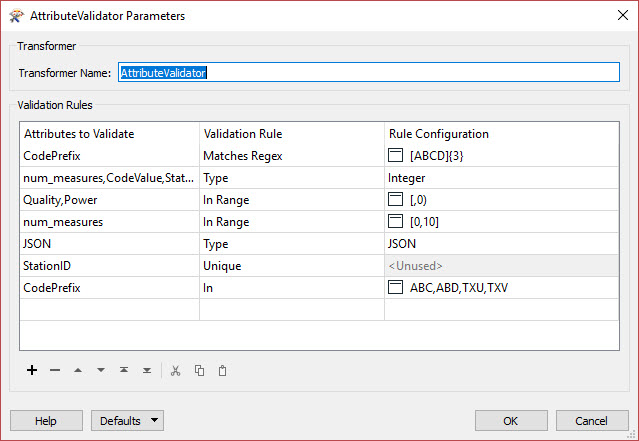The image size is (639, 441).
Task: Move selected rule to bottom
Action: point(147,370)
